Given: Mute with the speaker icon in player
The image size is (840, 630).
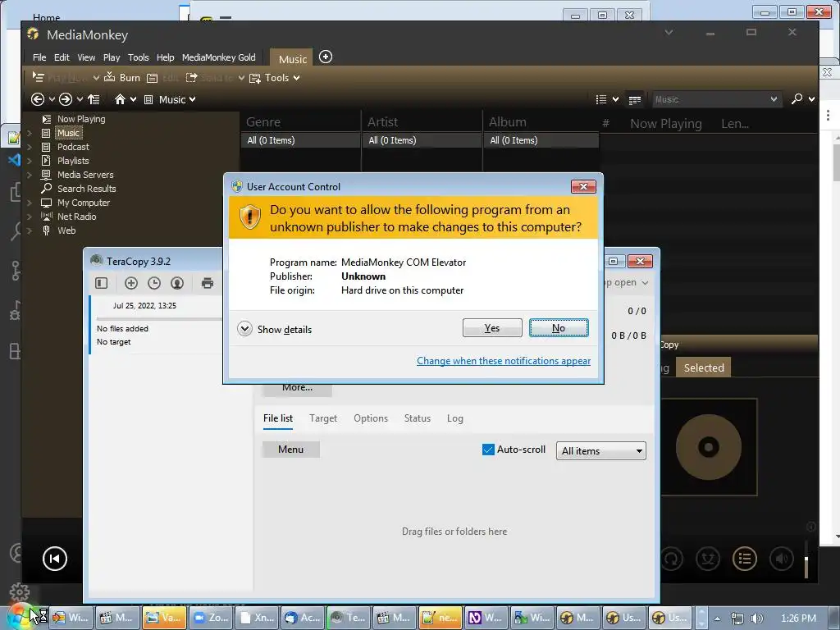Looking at the screenshot, I should pyautogui.click(x=781, y=559).
